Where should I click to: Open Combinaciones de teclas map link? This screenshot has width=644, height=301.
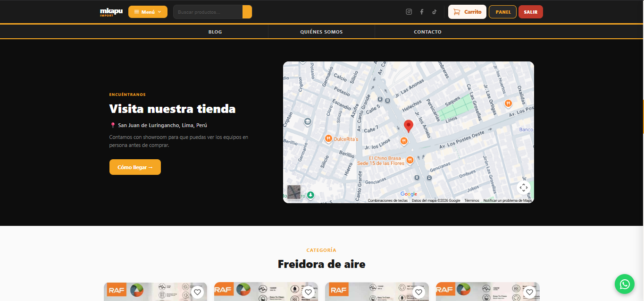(388, 201)
